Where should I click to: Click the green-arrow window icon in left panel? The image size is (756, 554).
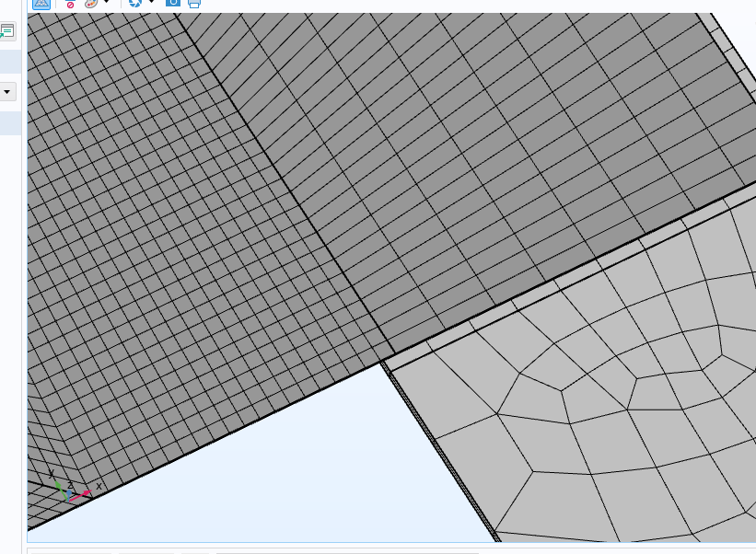click(7, 31)
